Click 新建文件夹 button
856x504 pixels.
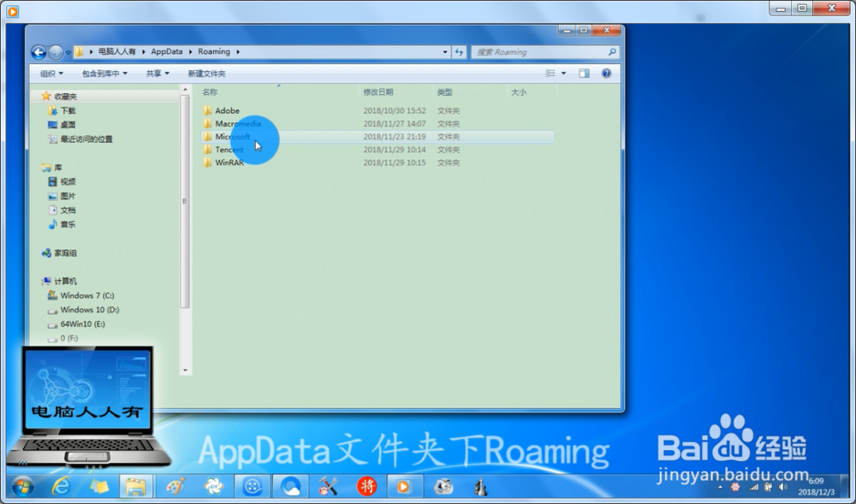coord(206,73)
